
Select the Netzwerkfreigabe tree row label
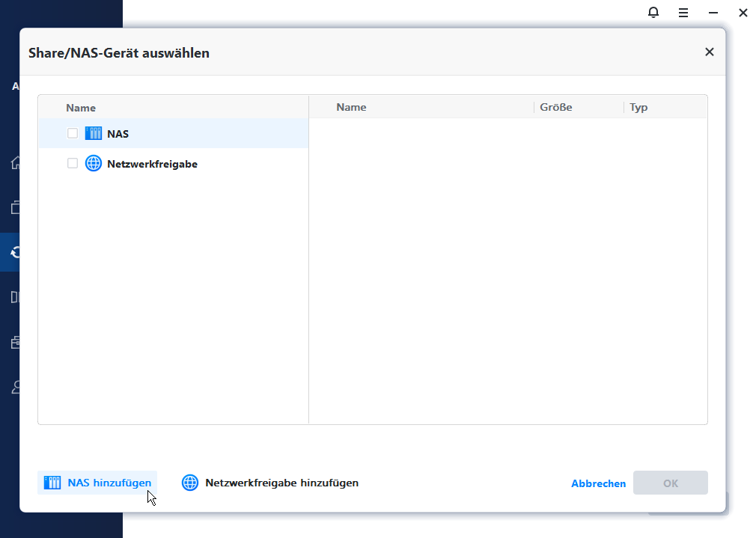tap(153, 164)
